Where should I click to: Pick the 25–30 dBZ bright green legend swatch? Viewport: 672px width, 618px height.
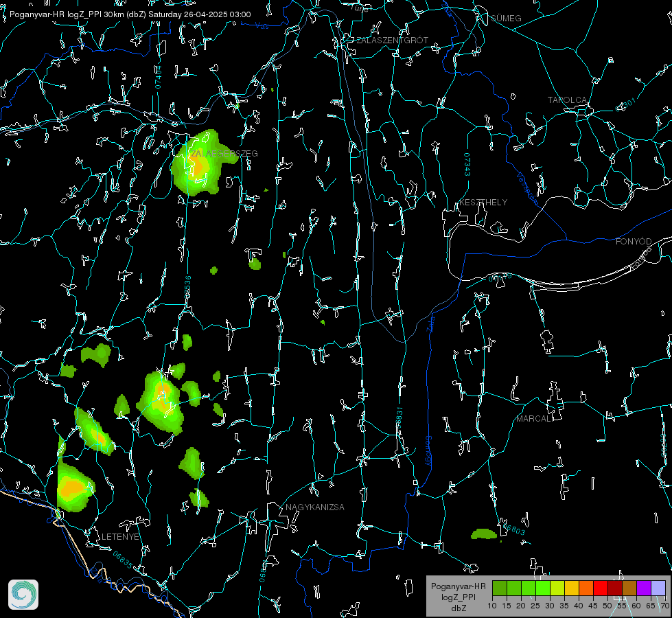point(543,588)
